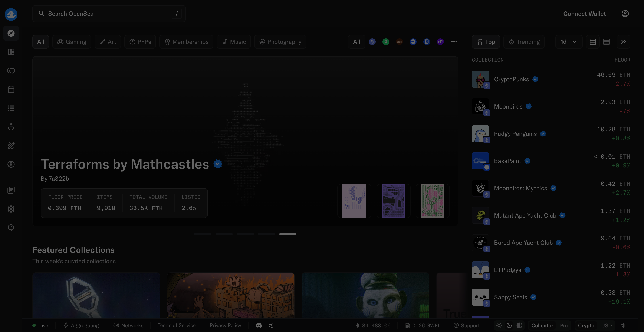This screenshot has width=644, height=332.
Task: Switch to light theme sun icon
Action: 499,325
